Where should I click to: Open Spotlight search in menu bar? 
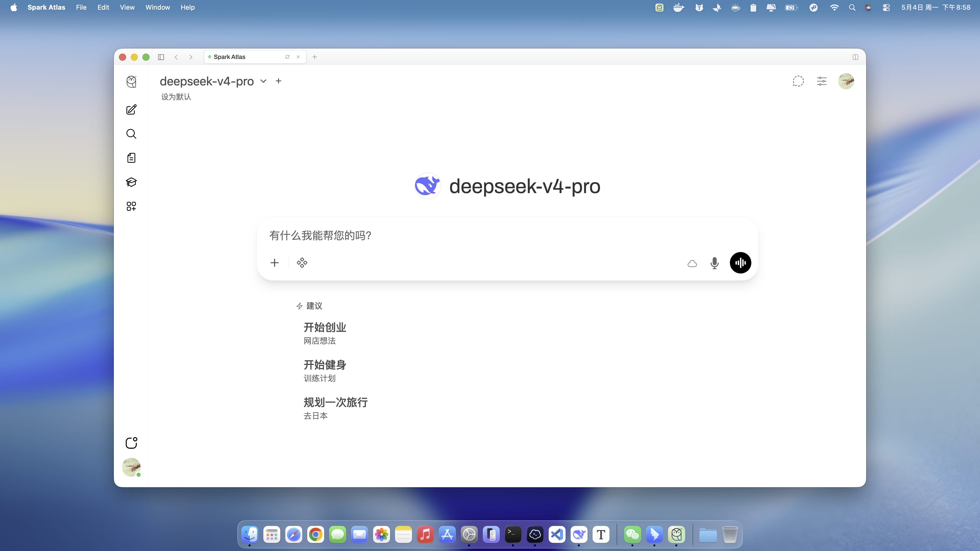pyautogui.click(x=852, y=7)
